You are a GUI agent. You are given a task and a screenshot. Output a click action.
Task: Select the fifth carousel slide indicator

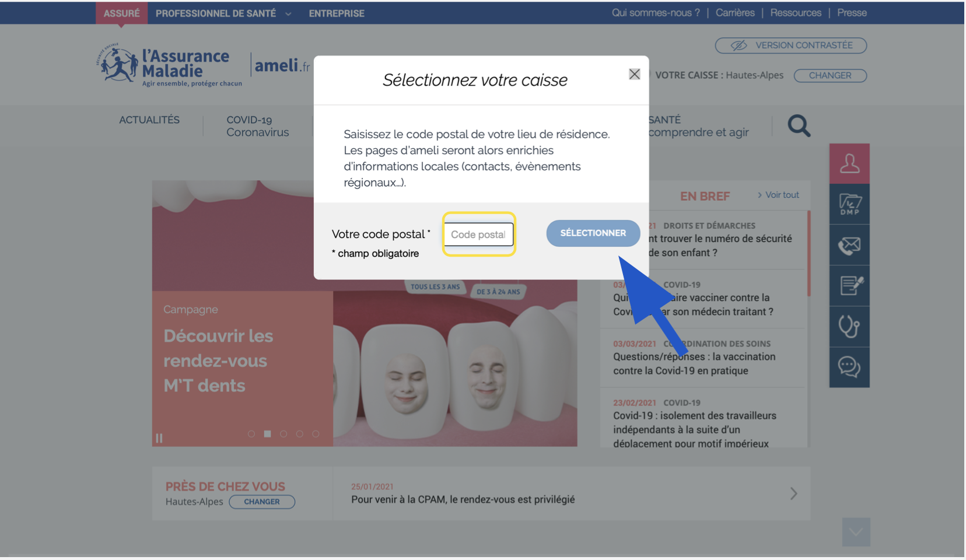coord(316,434)
